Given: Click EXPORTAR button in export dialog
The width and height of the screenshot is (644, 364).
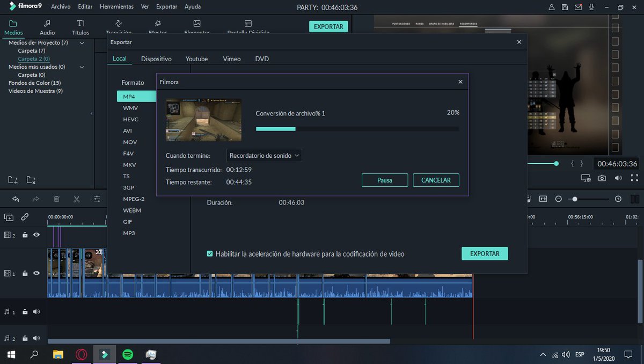Looking at the screenshot, I should [485, 253].
